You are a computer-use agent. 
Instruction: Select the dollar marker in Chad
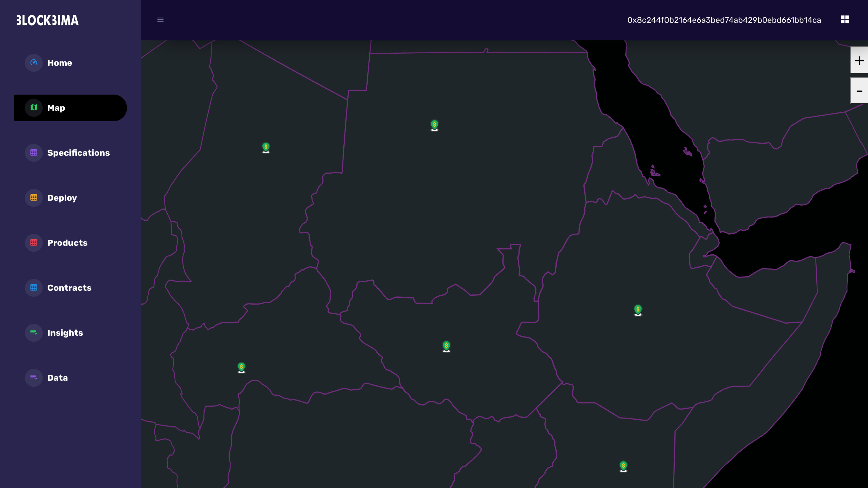coord(266,147)
